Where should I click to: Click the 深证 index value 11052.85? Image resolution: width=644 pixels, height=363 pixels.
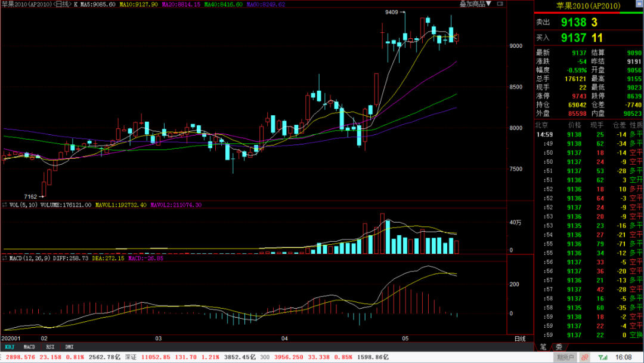(156, 357)
